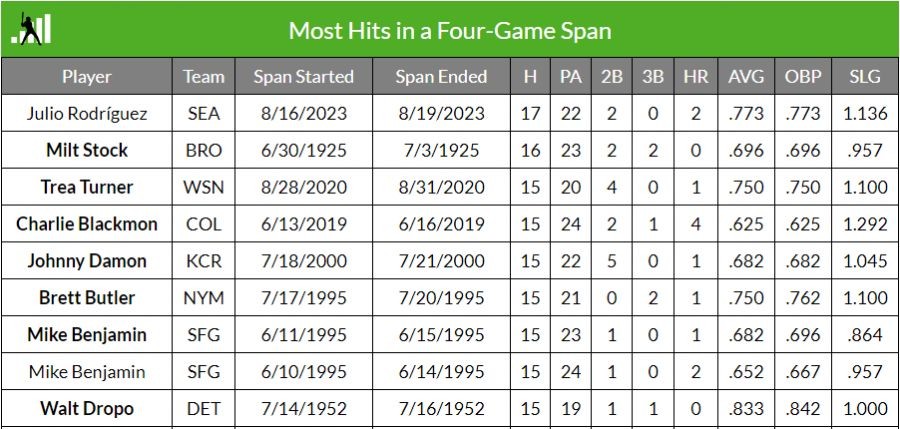Sort by the OBP column header
Image resolution: width=900 pixels, height=429 pixels.
click(x=803, y=76)
